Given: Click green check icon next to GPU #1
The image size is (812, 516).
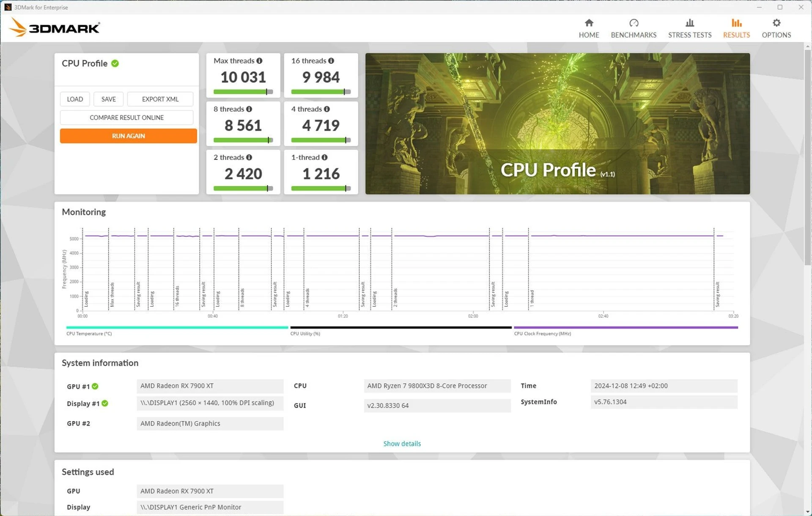Looking at the screenshot, I should (95, 386).
